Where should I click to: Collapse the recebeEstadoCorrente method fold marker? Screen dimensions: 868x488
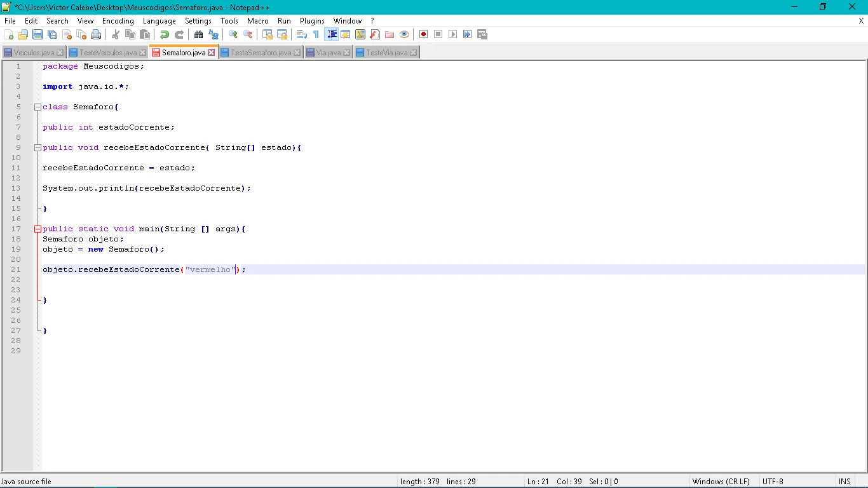point(37,148)
